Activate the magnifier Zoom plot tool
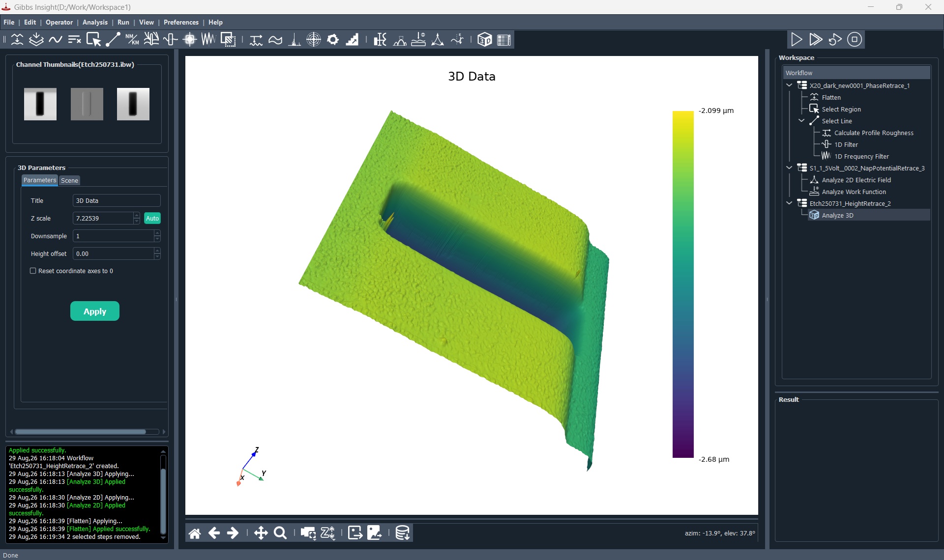This screenshot has width=944, height=560. pyautogui.click(x=280, y=533)
